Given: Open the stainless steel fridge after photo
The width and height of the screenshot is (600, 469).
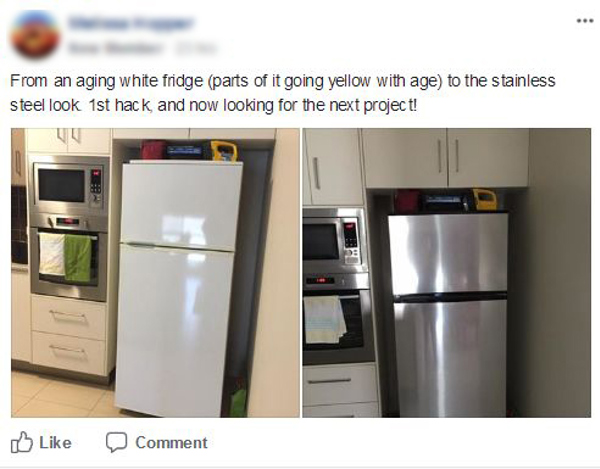Looking at the screenshot, I should [x=447, y=273].
